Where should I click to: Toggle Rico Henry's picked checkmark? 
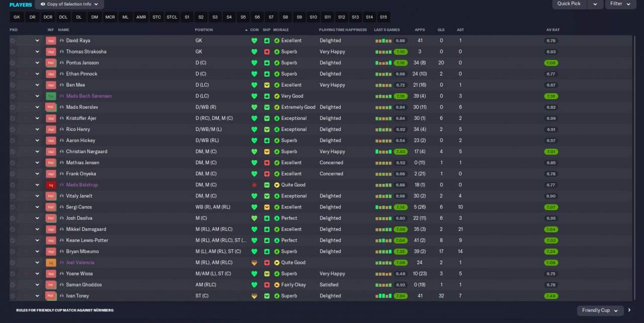point(13,129)
